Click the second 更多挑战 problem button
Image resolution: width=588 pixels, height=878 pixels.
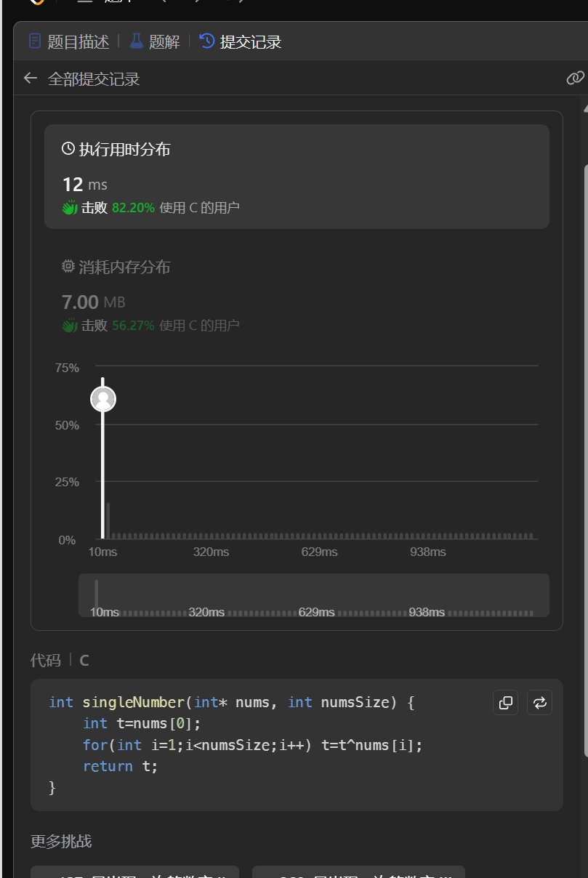(x=358, y=871)
